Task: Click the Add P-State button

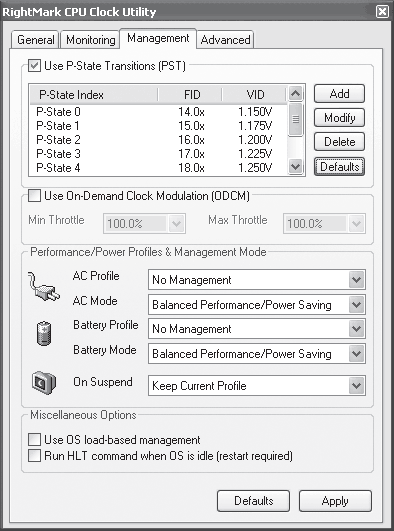Action: (339, 93)
